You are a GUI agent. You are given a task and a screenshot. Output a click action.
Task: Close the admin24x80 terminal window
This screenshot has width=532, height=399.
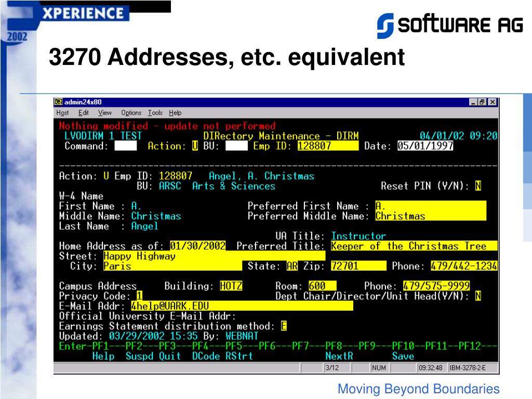[493, 102]
